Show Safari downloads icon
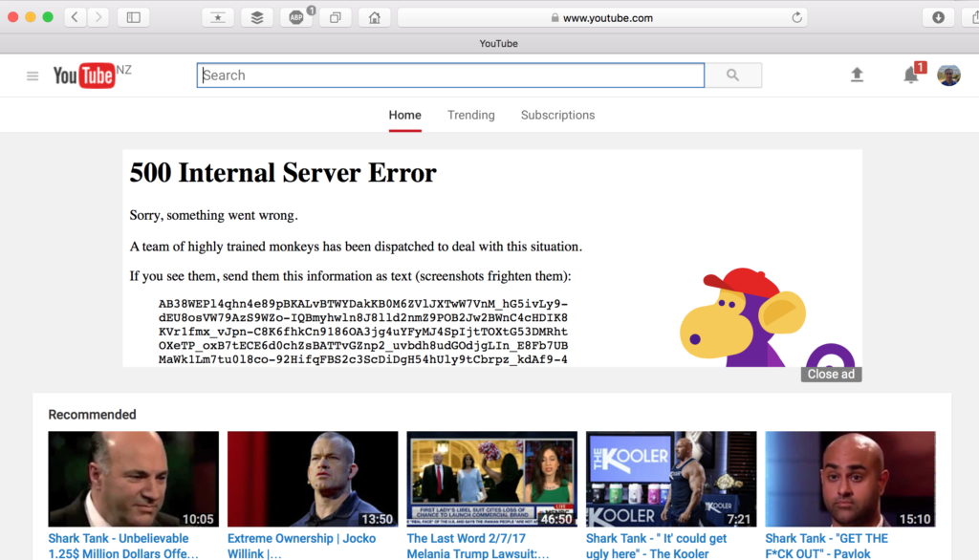The width and height of the screenshot is (979, 560). coord(938,17)
